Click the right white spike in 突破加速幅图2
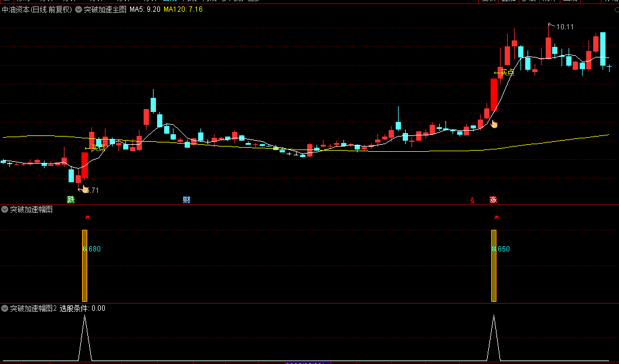This screenshot has width=619, height=364. [x=494, y=338]
